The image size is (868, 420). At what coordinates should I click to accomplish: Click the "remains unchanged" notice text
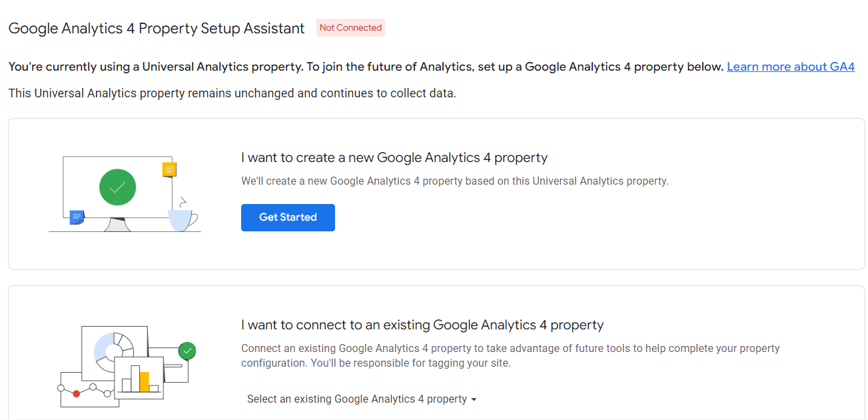pos(232,93)
